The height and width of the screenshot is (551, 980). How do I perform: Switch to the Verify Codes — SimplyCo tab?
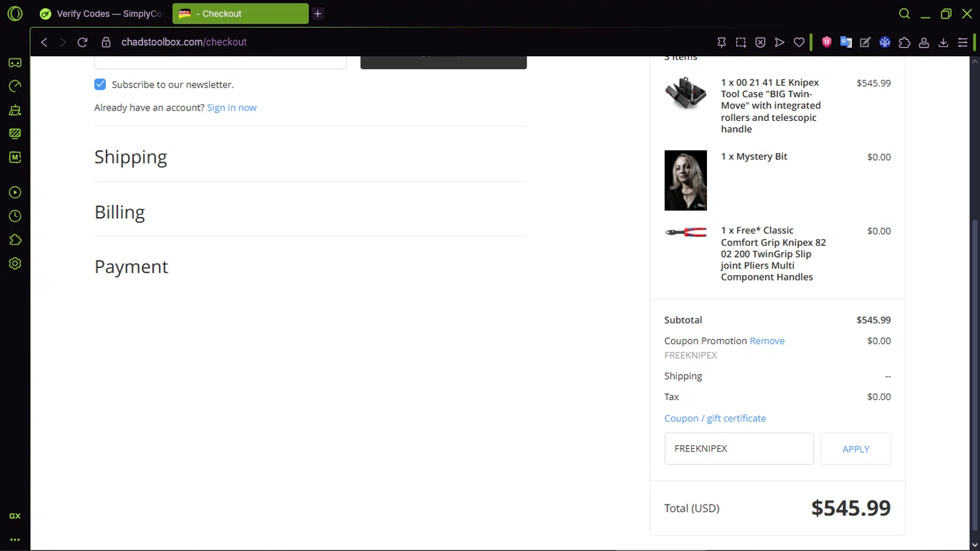point(100,14)
